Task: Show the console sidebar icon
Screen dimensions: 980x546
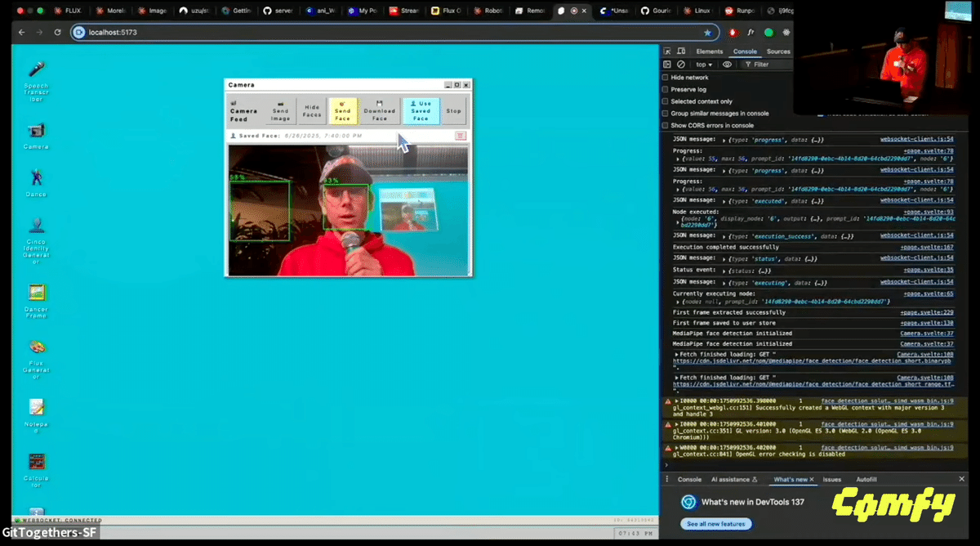Action: click(x=667, y=65)
